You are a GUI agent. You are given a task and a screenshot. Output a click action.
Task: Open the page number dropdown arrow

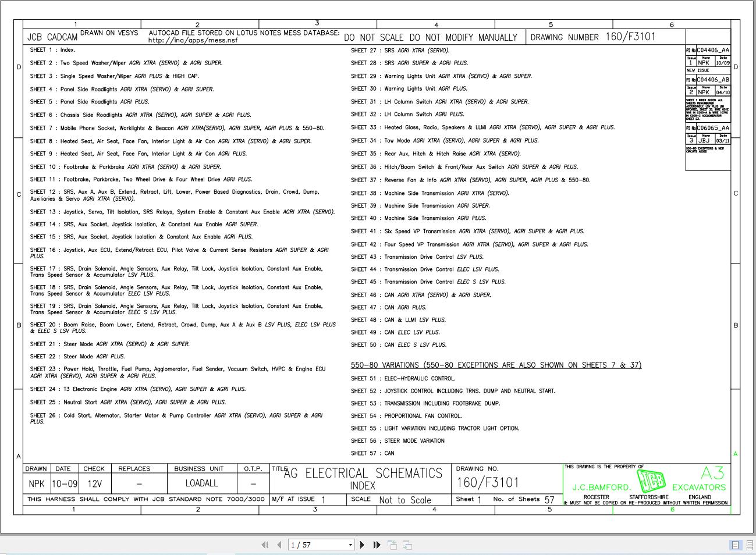350,545
